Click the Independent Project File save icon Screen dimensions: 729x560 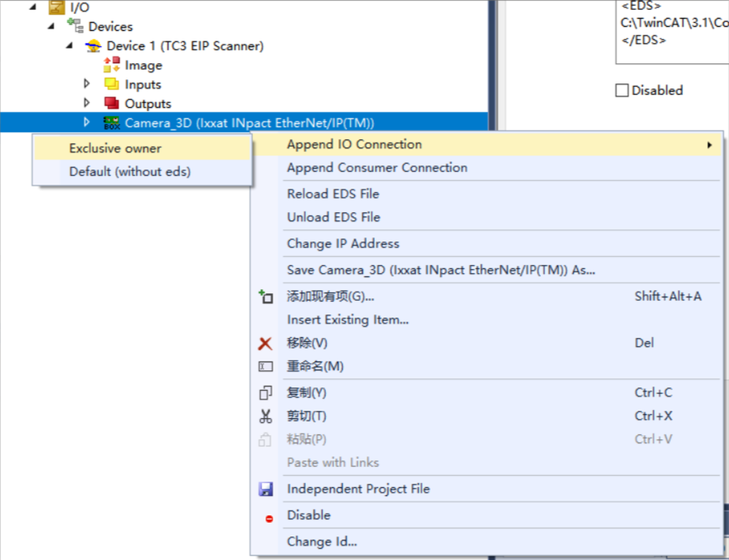coord(265,489)
